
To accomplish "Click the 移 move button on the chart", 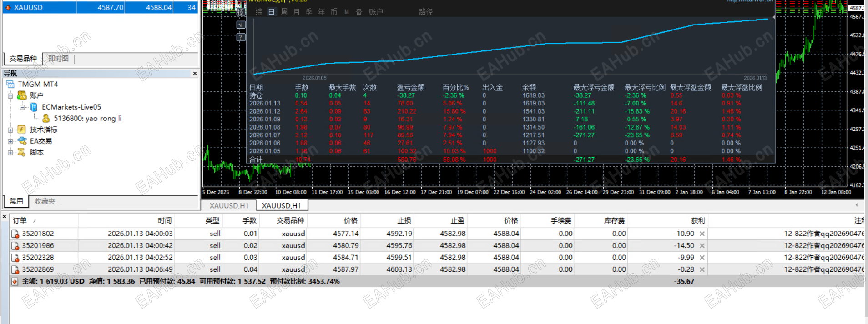I will click(241, 12).
